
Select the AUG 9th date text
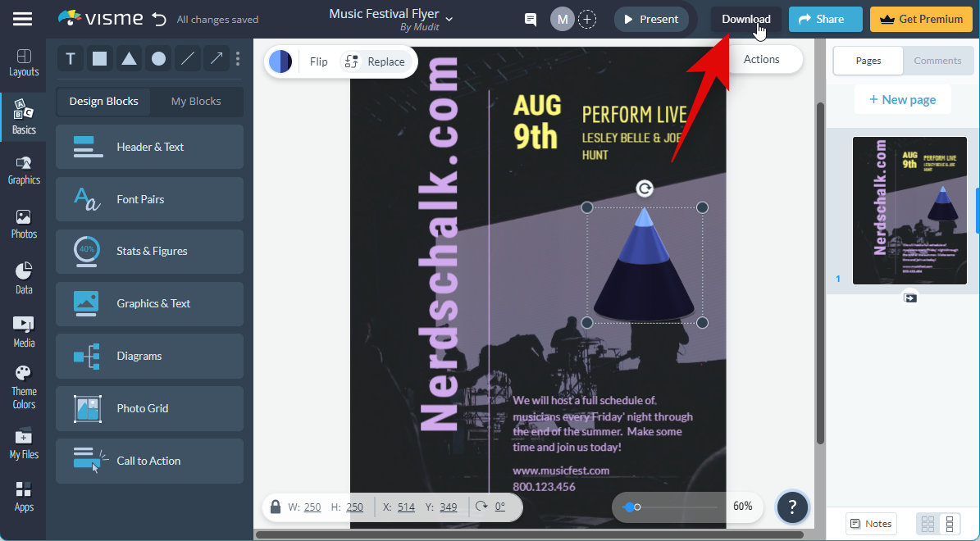click(537, 122)
